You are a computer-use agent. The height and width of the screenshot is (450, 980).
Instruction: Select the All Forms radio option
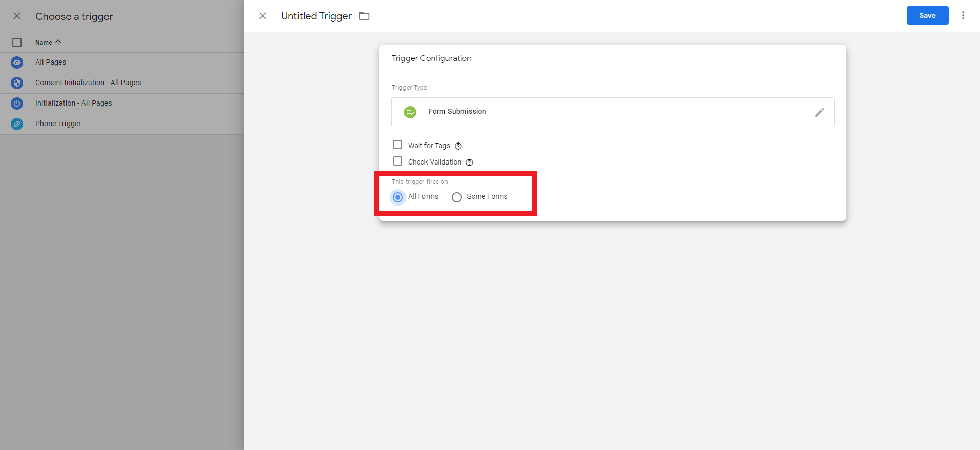point(398,197)
